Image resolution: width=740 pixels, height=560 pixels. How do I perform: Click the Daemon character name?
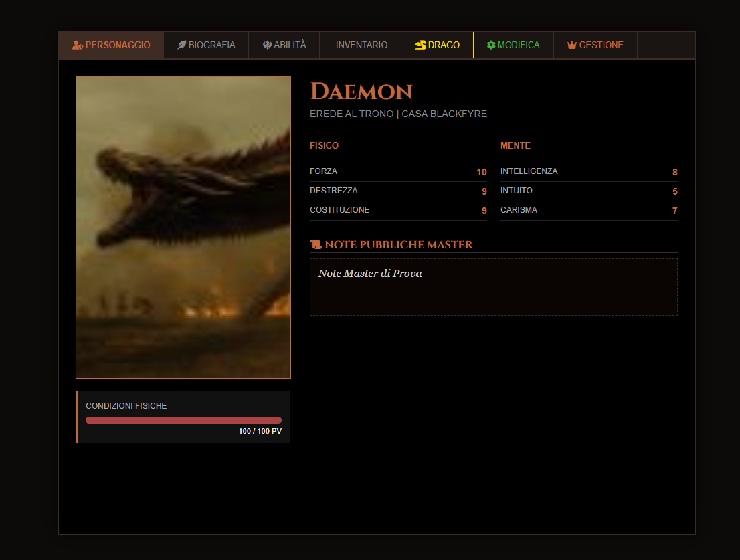tap(361, 91)
